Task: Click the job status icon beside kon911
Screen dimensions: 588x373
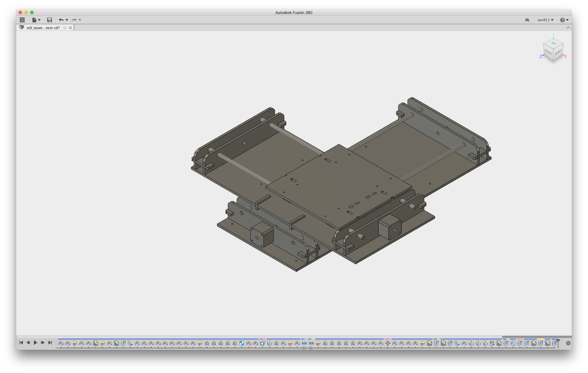Action: 527,20
